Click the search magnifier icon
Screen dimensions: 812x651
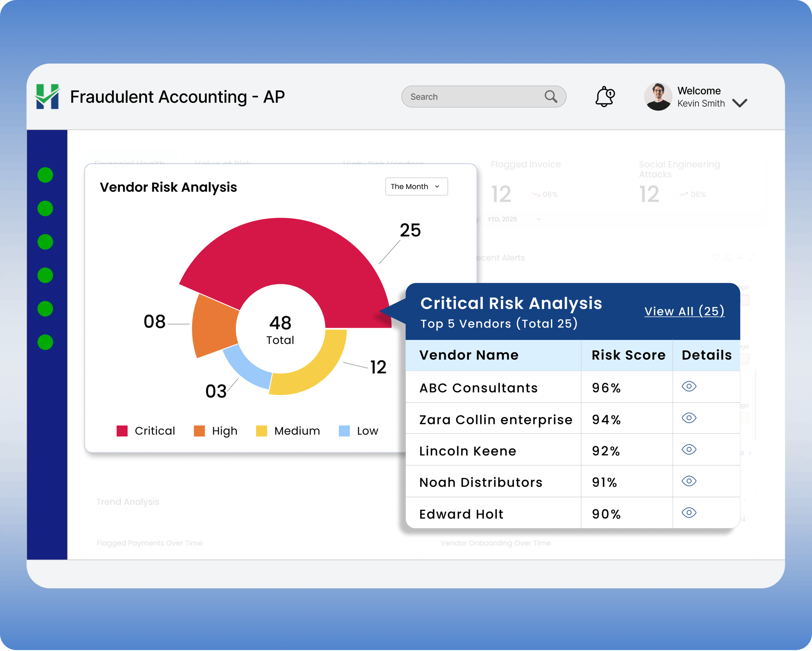click(x=551, y=97)
